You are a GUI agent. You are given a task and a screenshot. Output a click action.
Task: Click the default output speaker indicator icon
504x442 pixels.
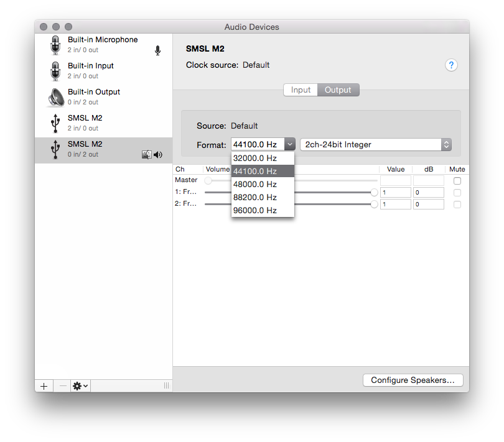click(x=158, y=155)
